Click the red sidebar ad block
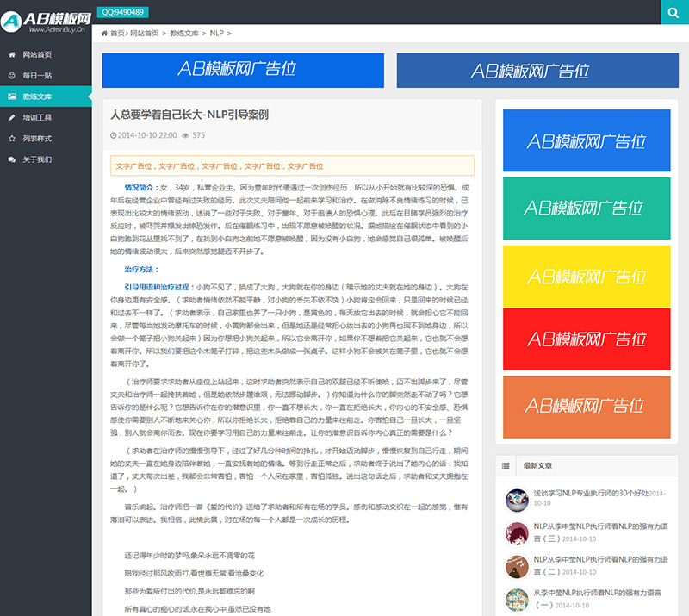The image size is (689, 616). pos(587,339)
